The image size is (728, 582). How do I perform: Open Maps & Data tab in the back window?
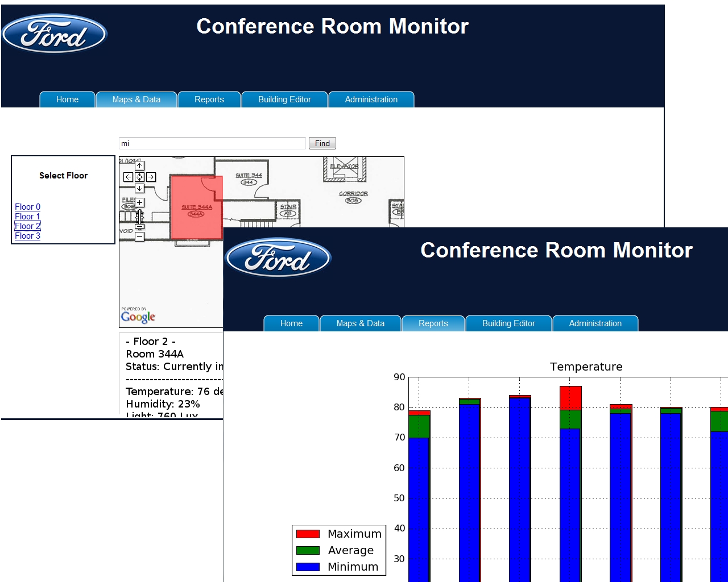[x=136, y=99]
